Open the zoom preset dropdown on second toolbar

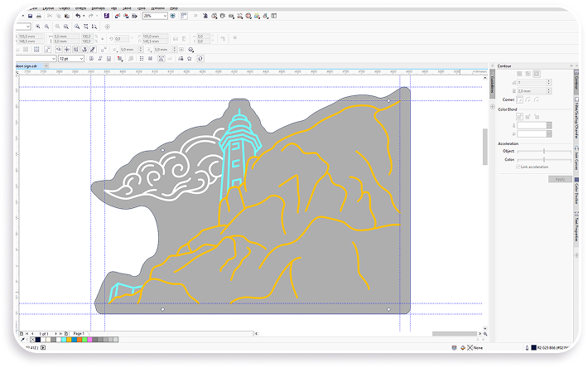[28, 27]
